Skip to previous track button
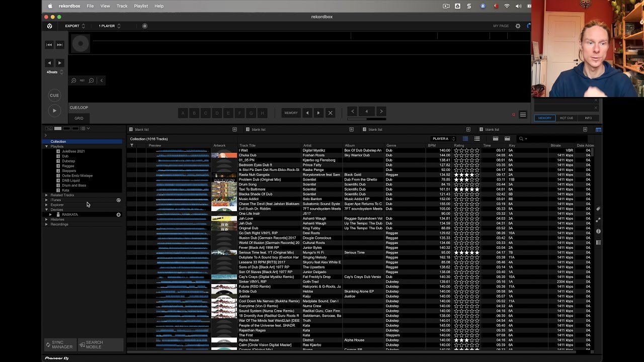Viewport: 644px width, 362px height. point(49,45)
